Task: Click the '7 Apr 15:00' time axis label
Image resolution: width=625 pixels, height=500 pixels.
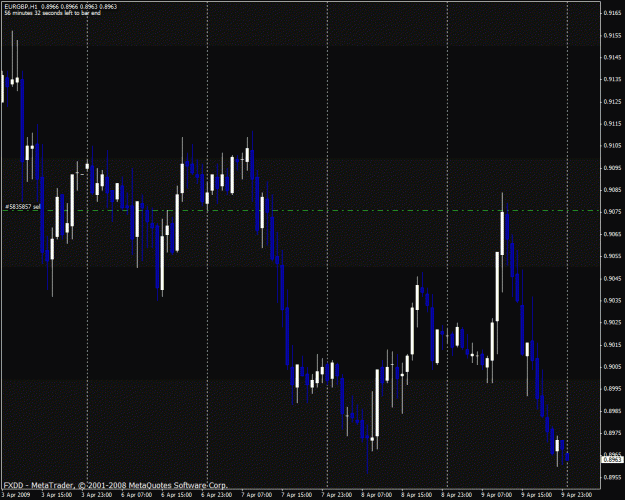Action: click(297, 495)
